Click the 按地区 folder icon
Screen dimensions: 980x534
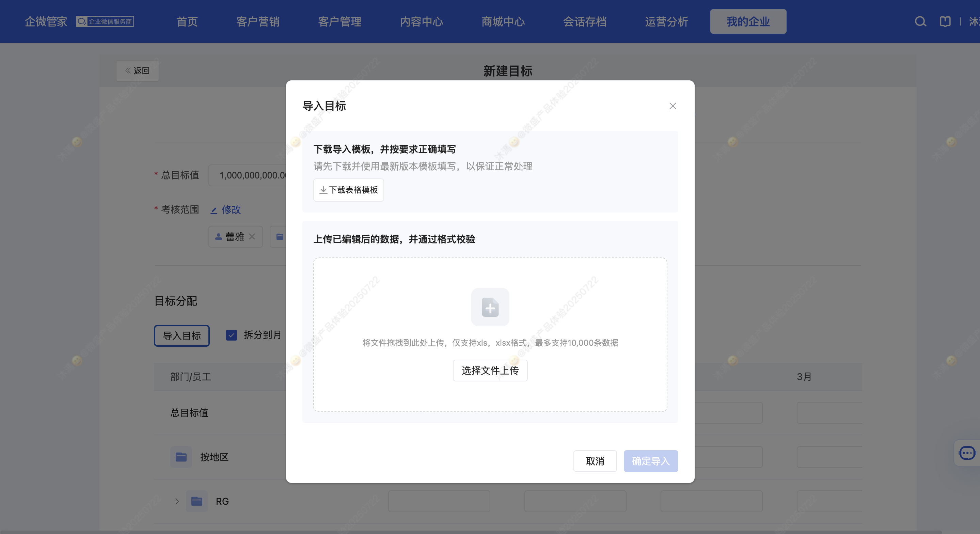[x=181, y=457]
